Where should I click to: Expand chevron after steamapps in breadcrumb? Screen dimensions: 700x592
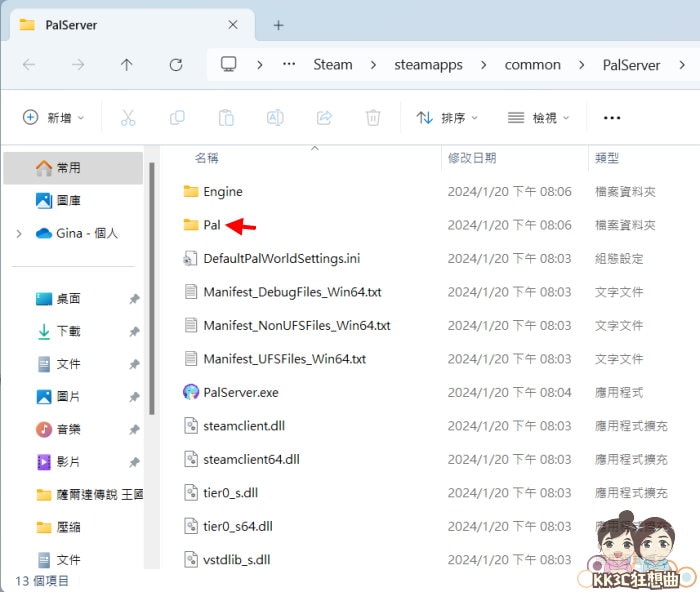click(x=483, y=65)
